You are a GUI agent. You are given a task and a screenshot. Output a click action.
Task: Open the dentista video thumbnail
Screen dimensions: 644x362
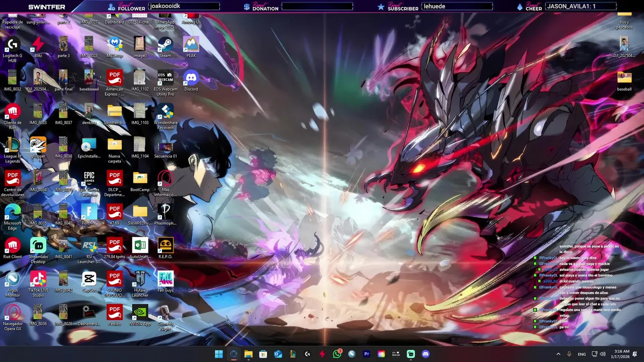pos(89,114)
